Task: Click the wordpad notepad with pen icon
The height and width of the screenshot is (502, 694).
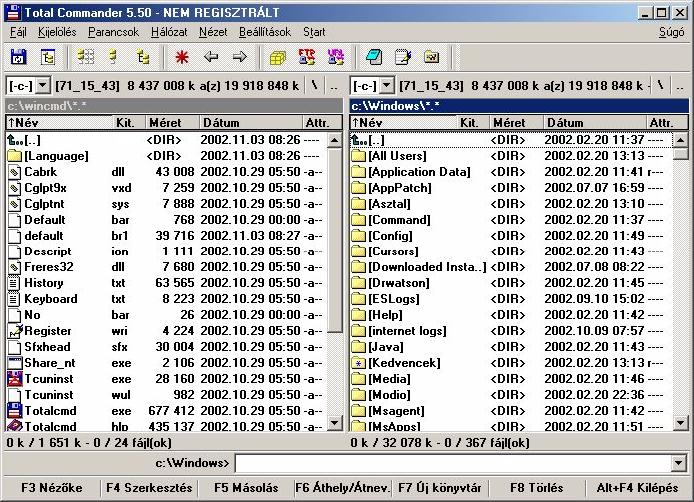Action: click(x=403, y=57)
